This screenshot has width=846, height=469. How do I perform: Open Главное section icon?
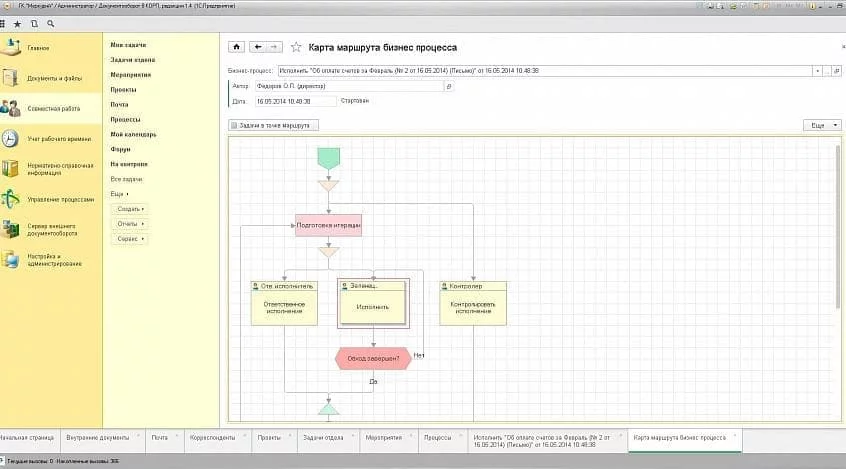(x=10, y=47)
